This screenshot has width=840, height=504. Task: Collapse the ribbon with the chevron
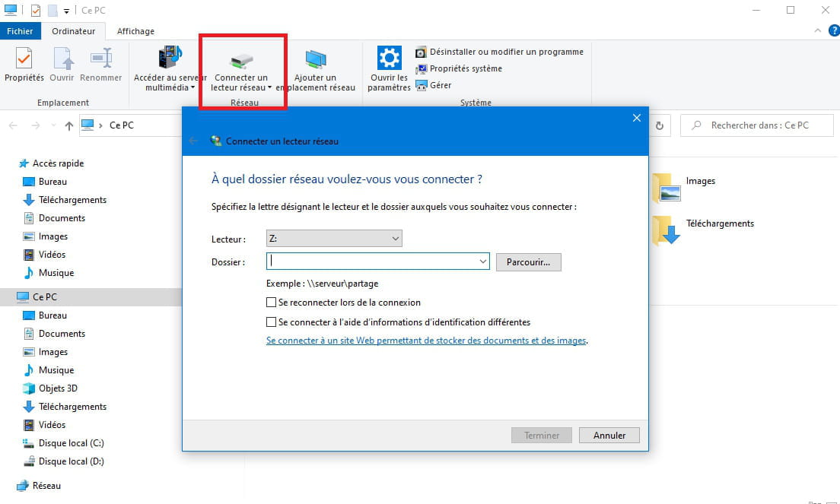[817, 31]
